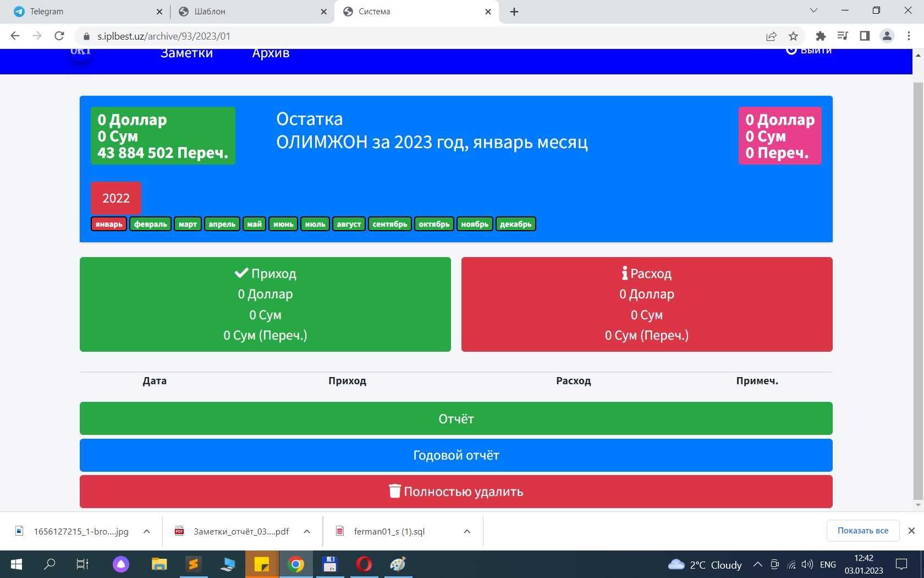Click the share page icon in address bar
This screenshot has width=924, height=578.
click(x=771, y=36)
